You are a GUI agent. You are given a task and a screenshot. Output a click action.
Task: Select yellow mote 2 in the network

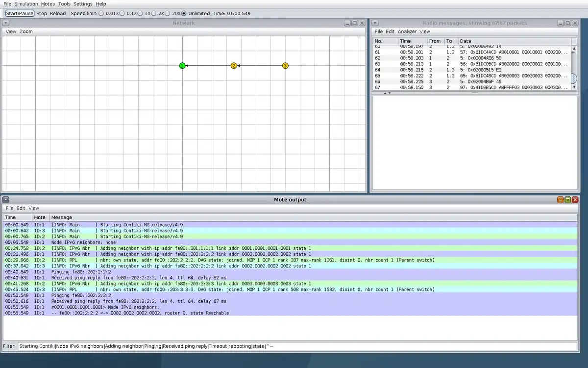pos(234,66)
